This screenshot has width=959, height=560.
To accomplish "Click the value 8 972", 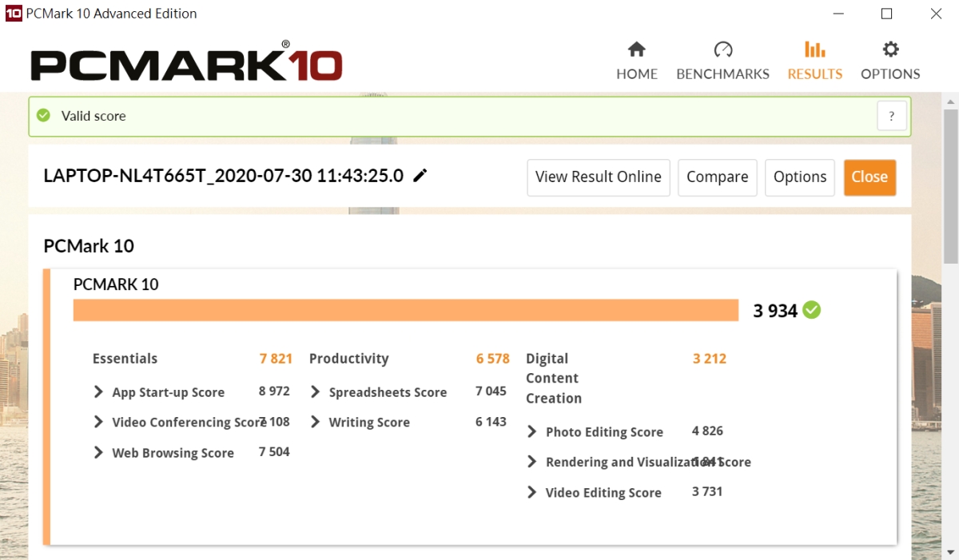I will pyautogui.click(x=274, y=391).
